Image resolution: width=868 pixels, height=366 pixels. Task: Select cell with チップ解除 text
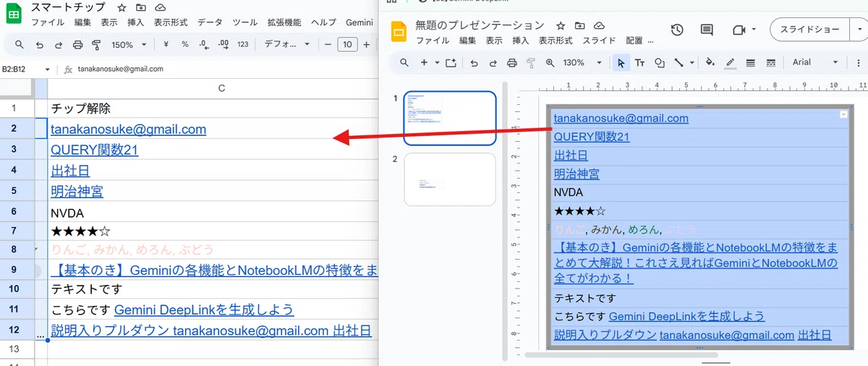[x=213, y=108]
